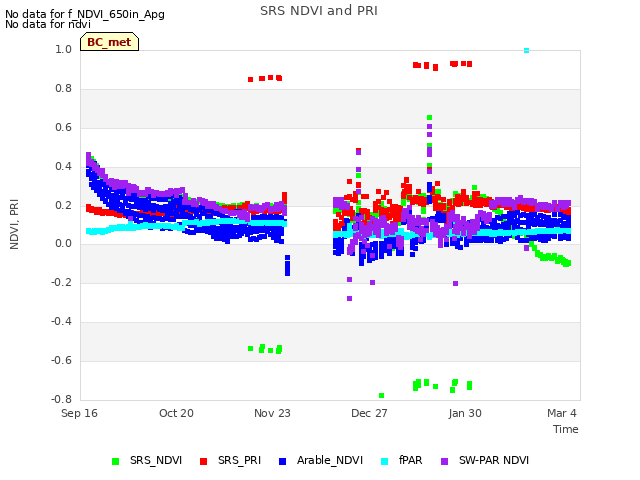Select the SRS_PRI legend label
The height and width of the screenshot is (480, 640).
[239, 460]
